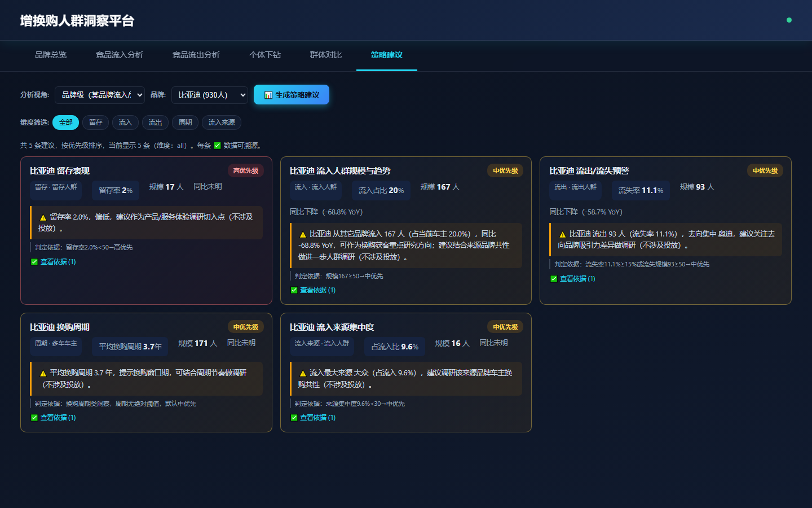Click the 占流入比 9.6% metric chip
Screen dimensions: 812x508
(x=395, y=347)
